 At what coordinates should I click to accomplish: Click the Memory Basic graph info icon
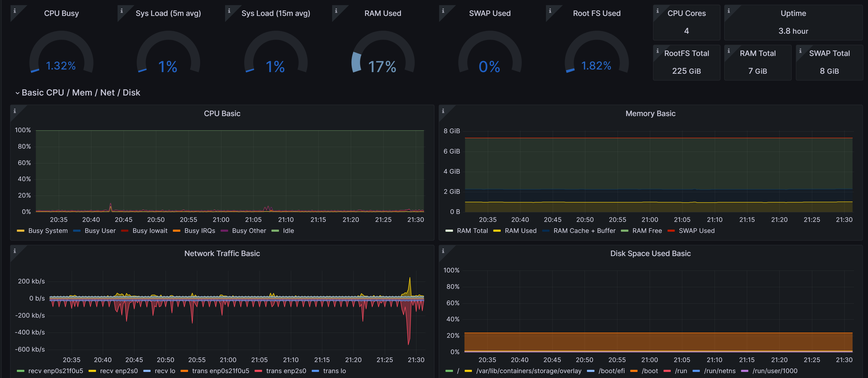click(x=443, y=111)
